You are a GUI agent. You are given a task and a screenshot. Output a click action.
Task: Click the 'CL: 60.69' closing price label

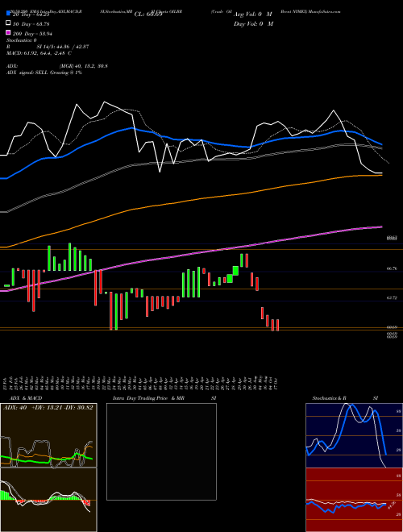[x=148, y=15]
